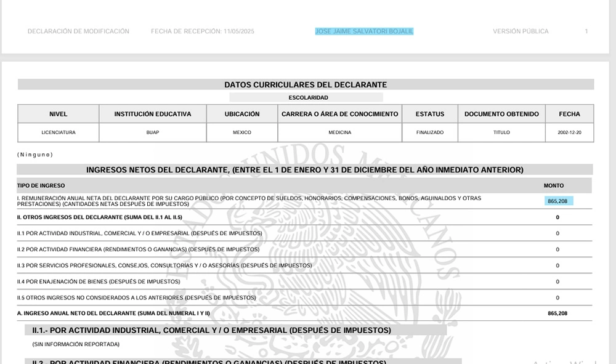Click the DOCUMENTO OBTENIDO column header
Screen dimensions: 616x364
click(501, 114)
